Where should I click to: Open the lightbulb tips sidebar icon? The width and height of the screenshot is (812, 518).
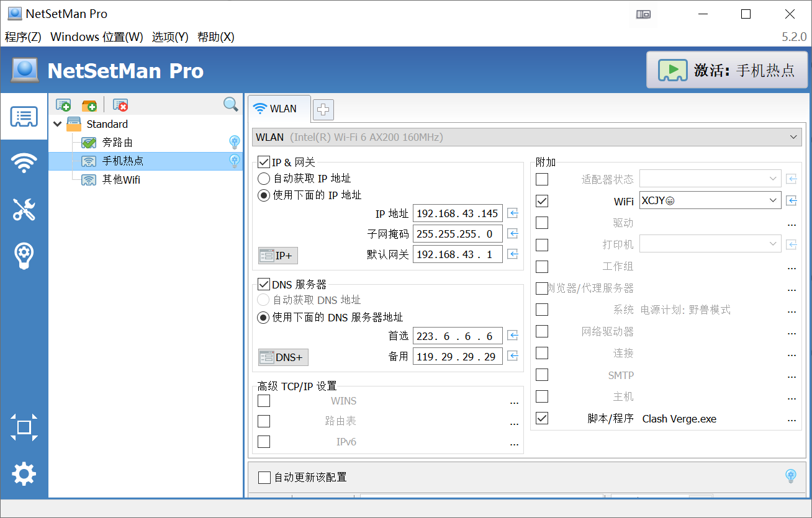(24, 256)
